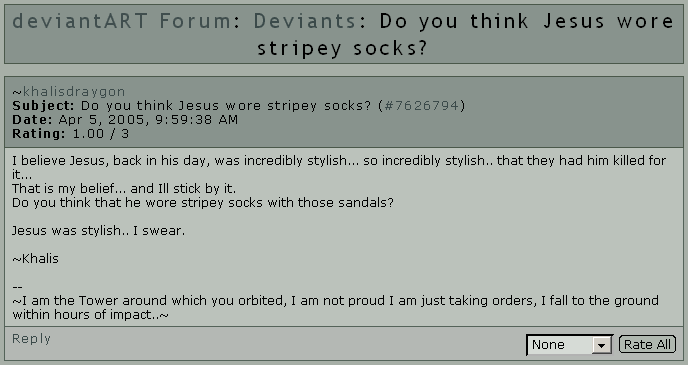Open the ~khalisdraygon user profile link
The height and width of the screenshot is (365, 688).
pos(68,92)
